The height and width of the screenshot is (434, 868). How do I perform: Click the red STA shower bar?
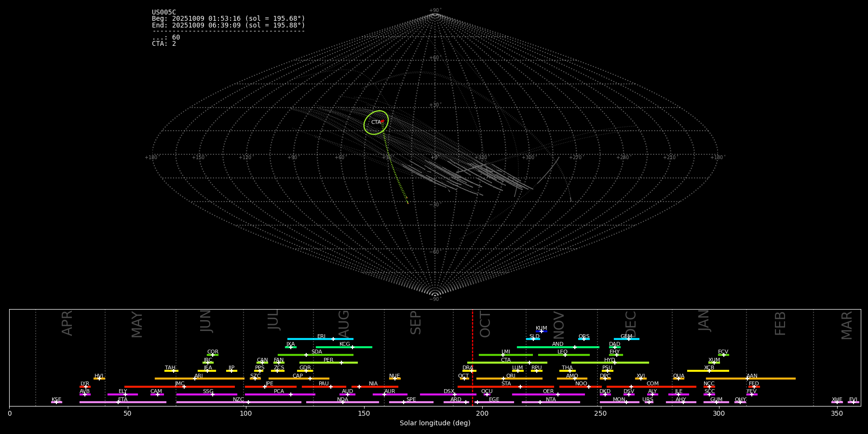tap(506, 386)
